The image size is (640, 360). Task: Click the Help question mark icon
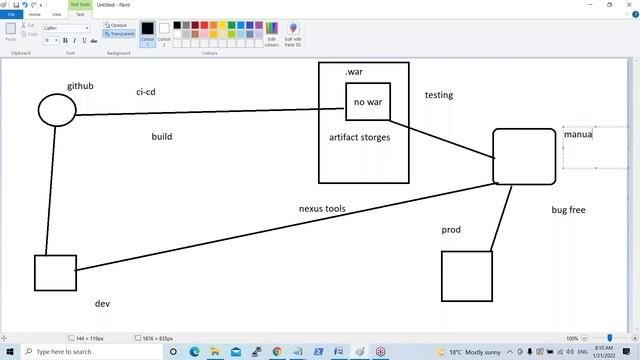[635, 14]
